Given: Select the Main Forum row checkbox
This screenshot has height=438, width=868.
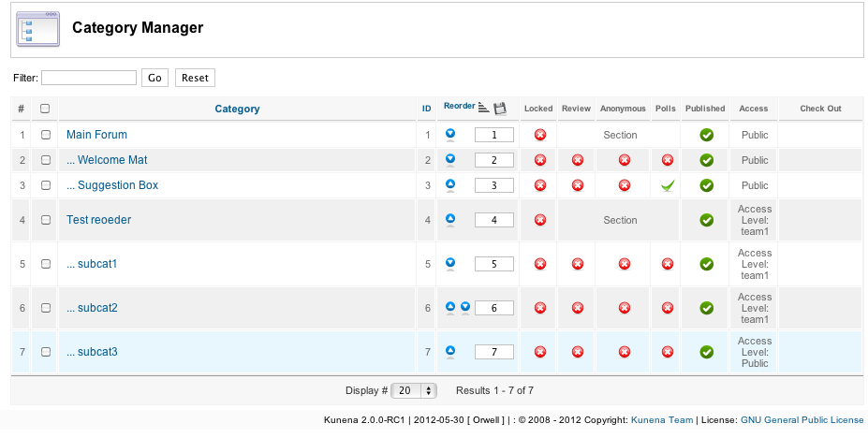Looking at the screenshot, I should click(x=45, y=135).
